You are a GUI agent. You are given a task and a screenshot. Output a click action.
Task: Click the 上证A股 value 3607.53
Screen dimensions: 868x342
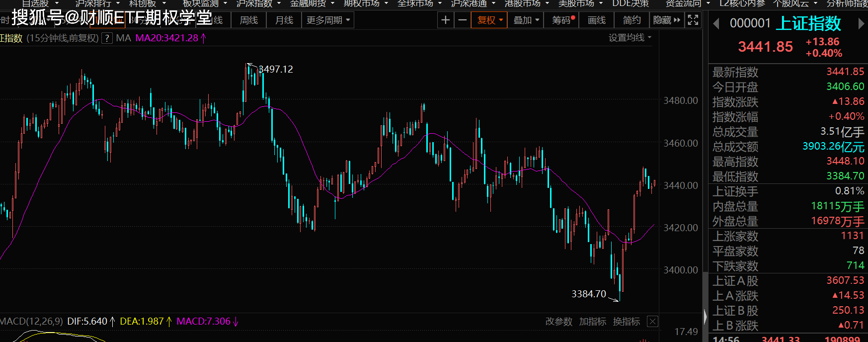pos(845,280)
